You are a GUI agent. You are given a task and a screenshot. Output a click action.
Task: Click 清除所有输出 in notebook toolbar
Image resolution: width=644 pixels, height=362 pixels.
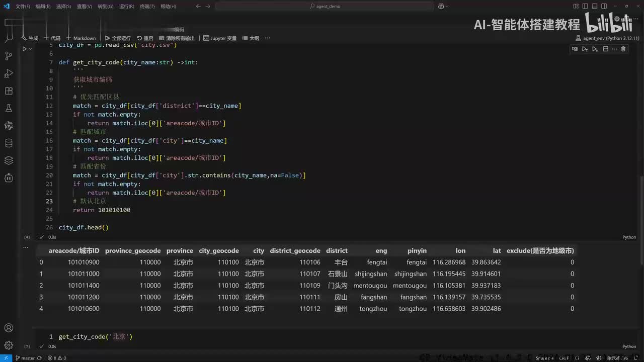point(177,38)
